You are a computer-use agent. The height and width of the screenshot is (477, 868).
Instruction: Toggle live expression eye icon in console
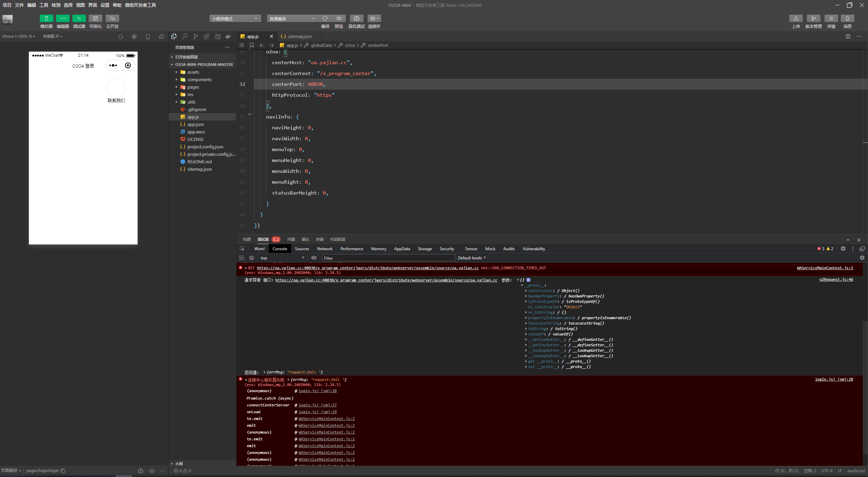pyautogui.click(x=314, y=258)
